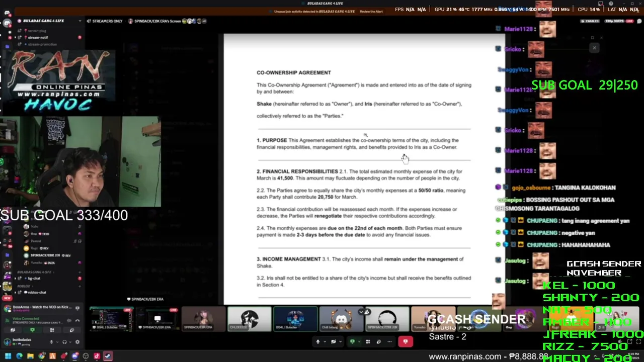Select SPINBACK/EBK ERA user video tile
The image size is (644, 362).
point(203,319)
